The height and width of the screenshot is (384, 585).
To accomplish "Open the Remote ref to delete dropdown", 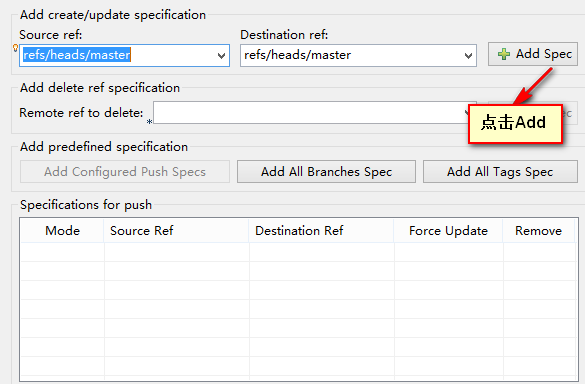I will coord(466,112).
